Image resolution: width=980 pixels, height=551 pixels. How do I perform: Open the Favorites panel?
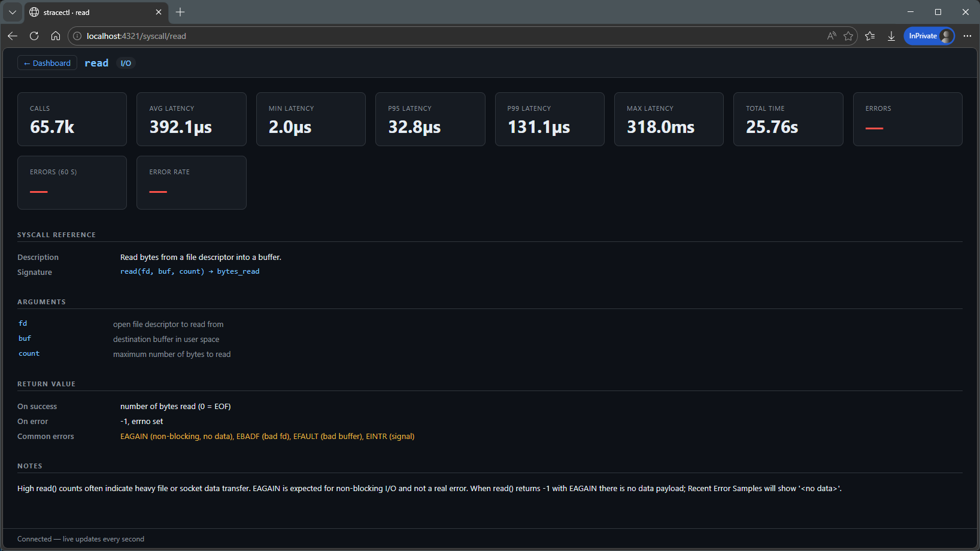point(870,36)
